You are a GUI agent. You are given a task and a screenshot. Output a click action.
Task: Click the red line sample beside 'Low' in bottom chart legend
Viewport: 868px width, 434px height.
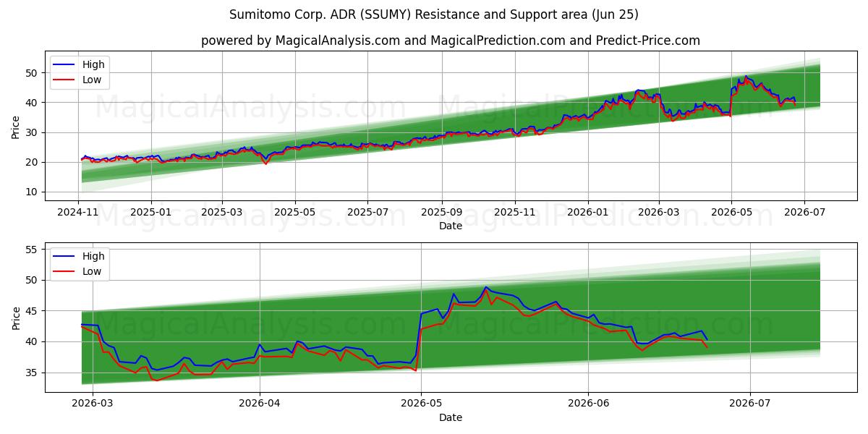(x=65, y=272)
